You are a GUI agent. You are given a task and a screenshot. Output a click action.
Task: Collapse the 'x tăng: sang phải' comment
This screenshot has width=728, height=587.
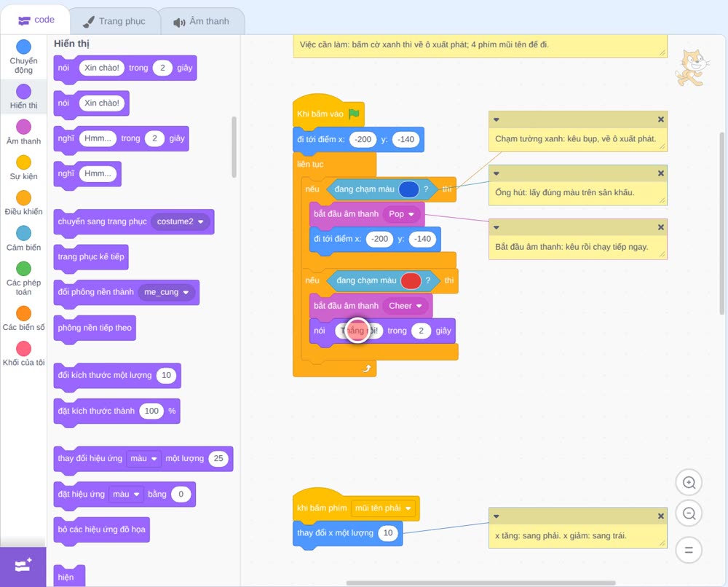[496, 516]
